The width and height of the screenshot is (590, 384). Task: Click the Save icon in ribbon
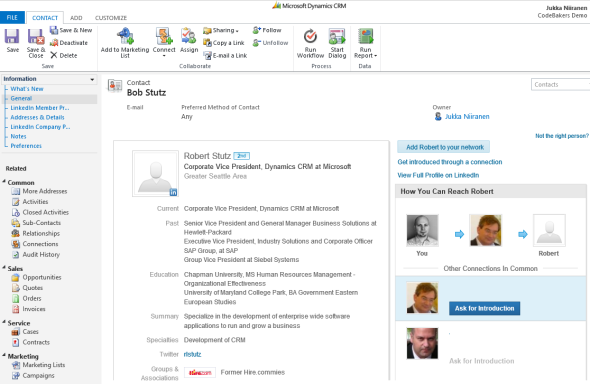(x=12, y=37)
